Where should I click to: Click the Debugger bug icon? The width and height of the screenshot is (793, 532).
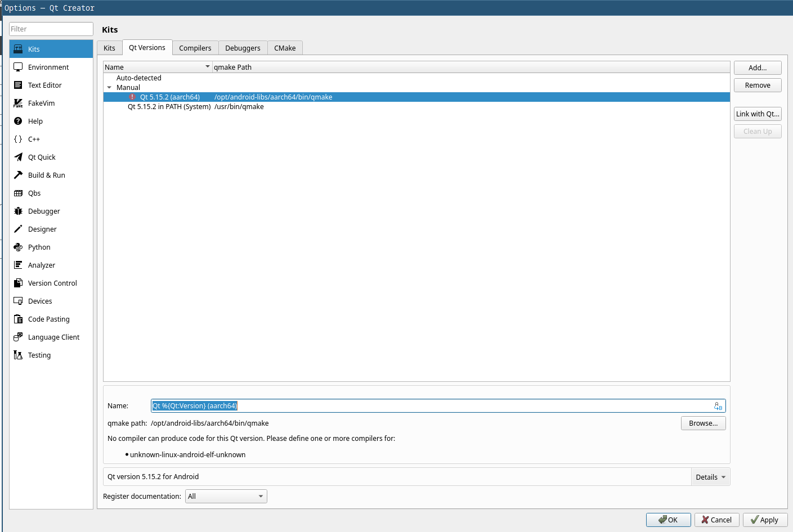(18, 211)
